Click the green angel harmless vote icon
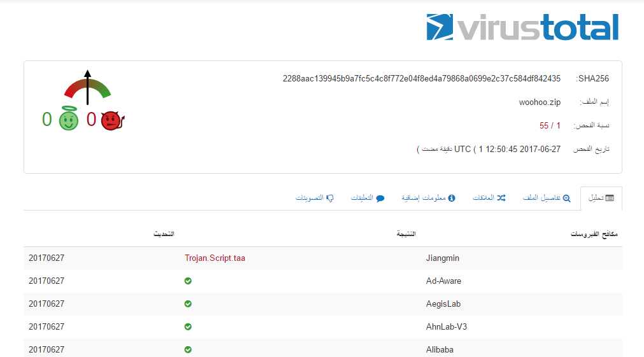644x357 pixels. (69, 118)
